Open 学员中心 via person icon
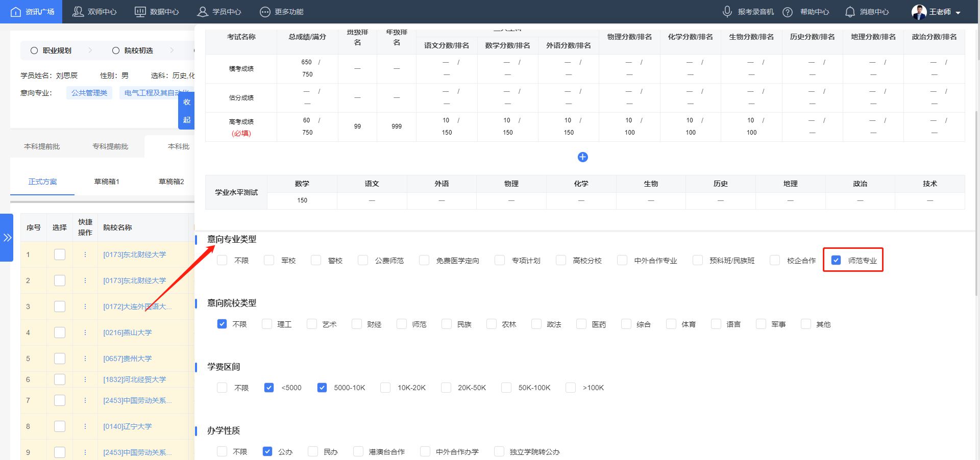980x460 pixels. pos(202,11)
